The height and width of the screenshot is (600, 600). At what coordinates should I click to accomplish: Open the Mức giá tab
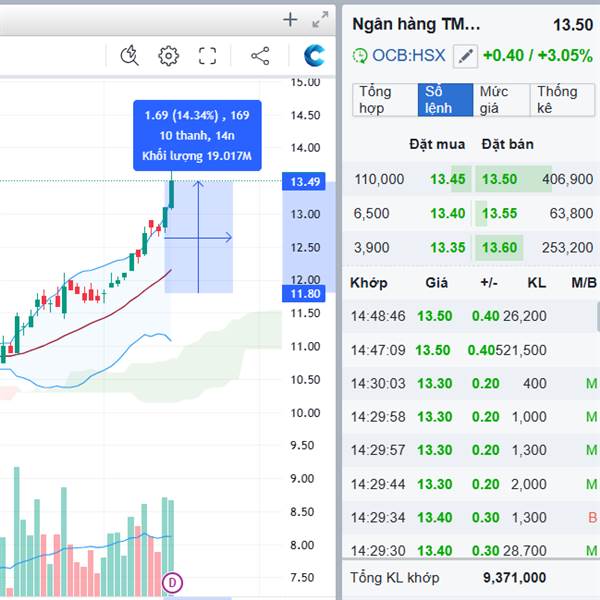point(502,99)
